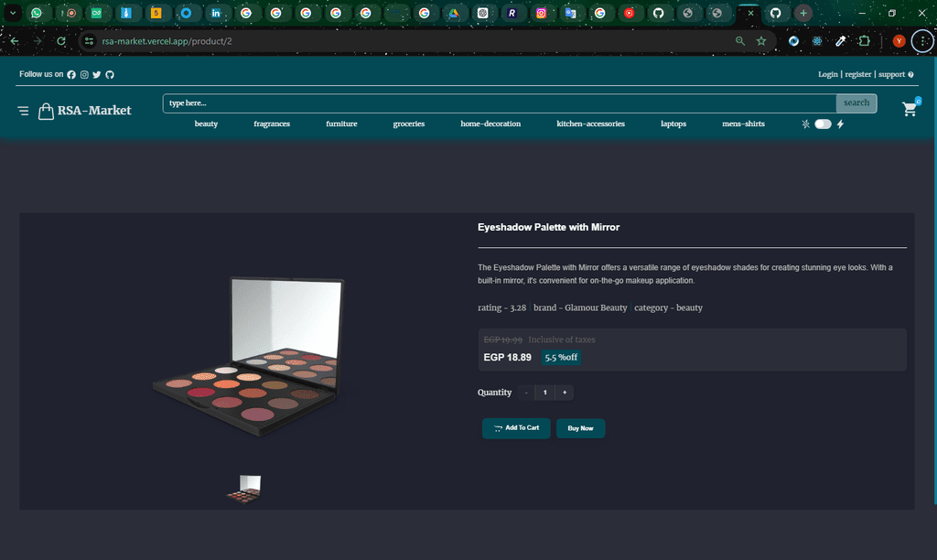Open the kitchen-accessories category
This screenshot has height=560, width=937.
590,124
